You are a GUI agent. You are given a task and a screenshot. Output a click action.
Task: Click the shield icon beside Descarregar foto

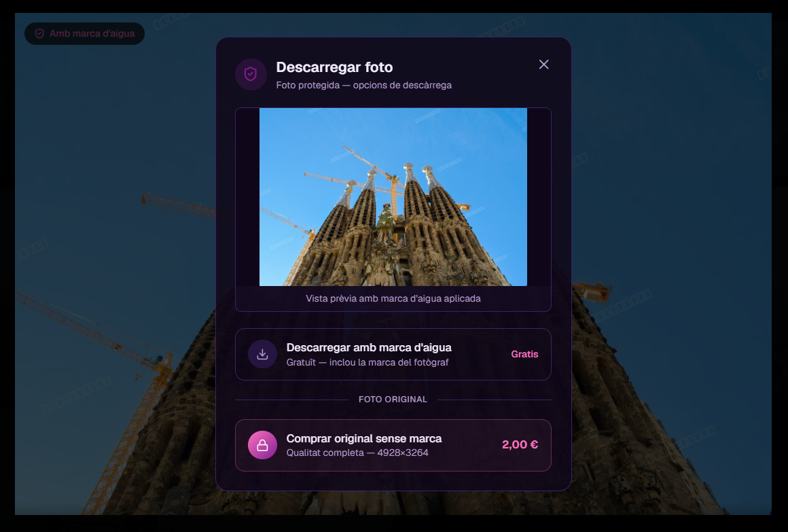tap(251, 75)
